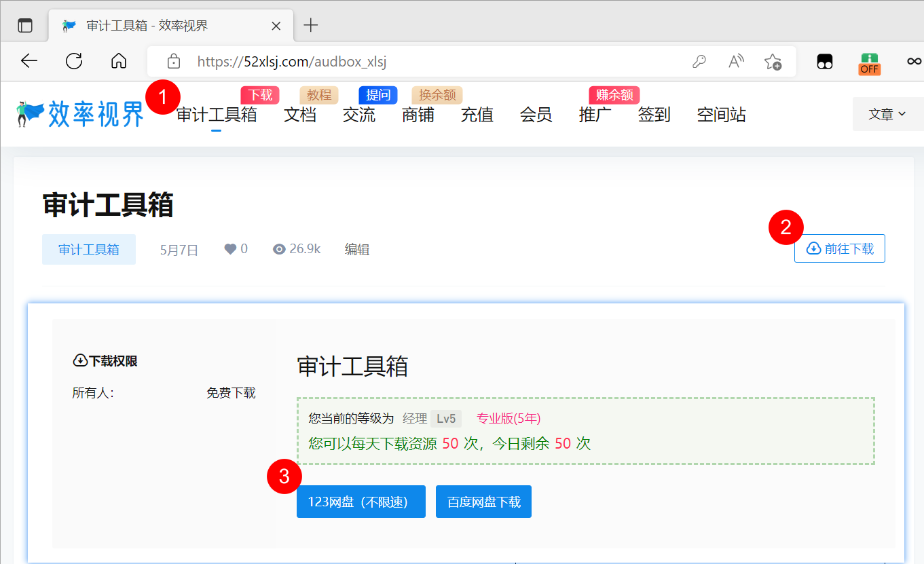Open the 文档 menu item
This screenshot has height=564, width=924.
pos(299,115)
